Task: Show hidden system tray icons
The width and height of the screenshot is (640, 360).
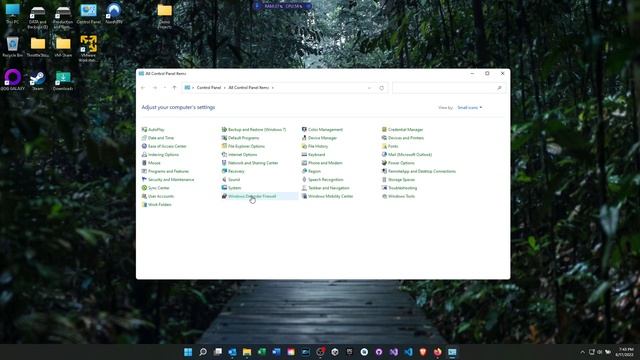Action: coord(582,352)
